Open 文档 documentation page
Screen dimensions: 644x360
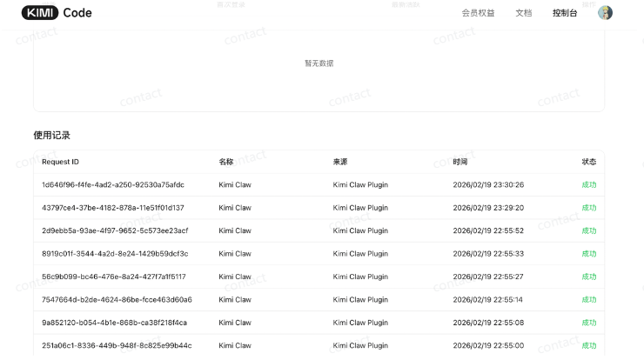point(524,13)
